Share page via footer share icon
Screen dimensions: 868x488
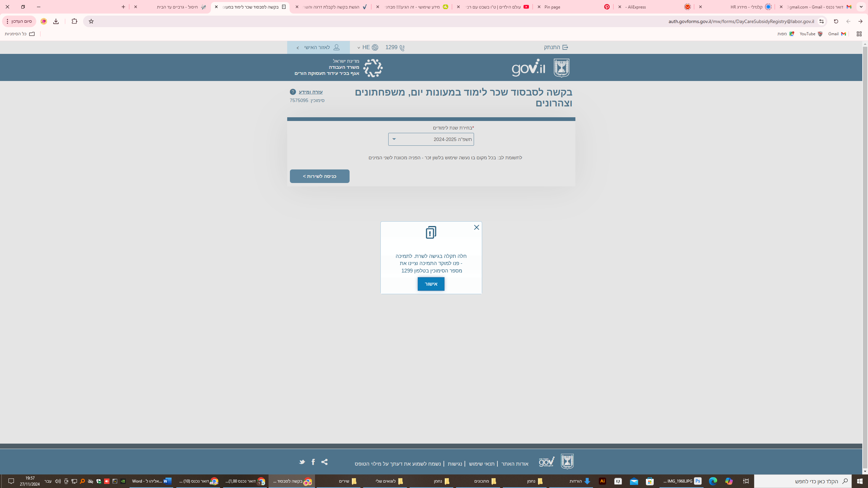pos(324,462)
